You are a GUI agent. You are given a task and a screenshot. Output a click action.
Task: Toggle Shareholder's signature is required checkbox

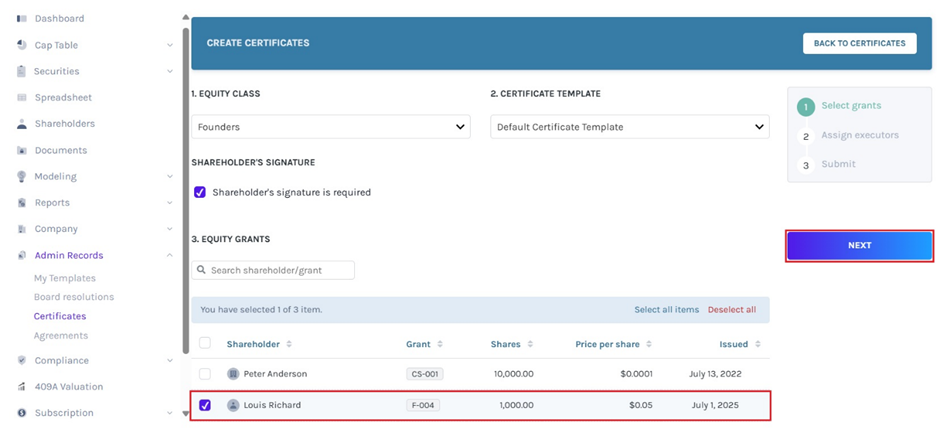[x=200, y=192]
